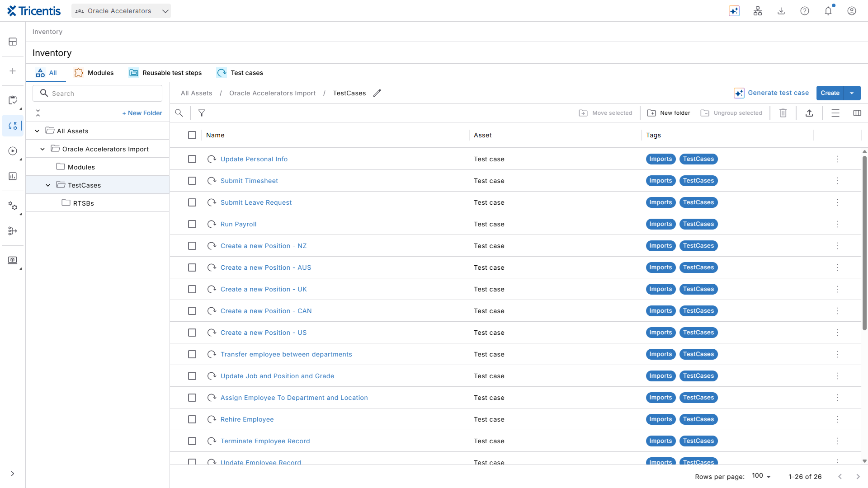Viewport: 868px width, 488px height.
Task: Open the test planning clipboard icon in sidebar
Action: (x=13, y=100)
